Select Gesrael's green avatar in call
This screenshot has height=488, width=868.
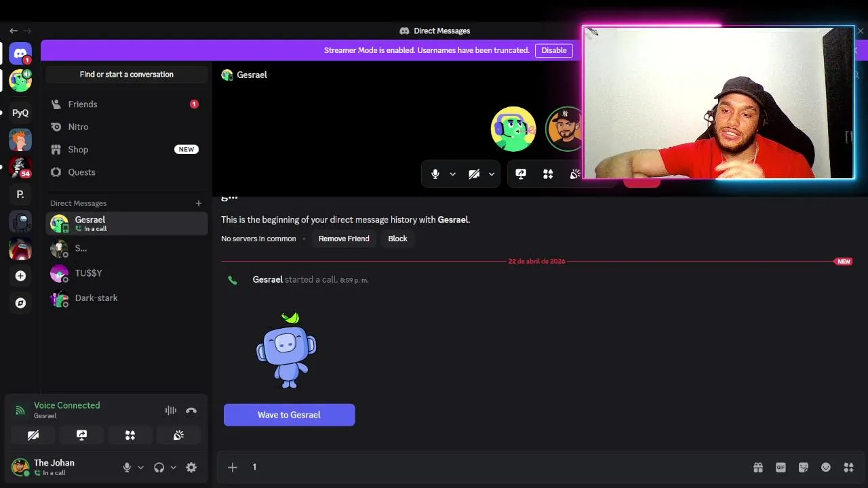[513, 129]
